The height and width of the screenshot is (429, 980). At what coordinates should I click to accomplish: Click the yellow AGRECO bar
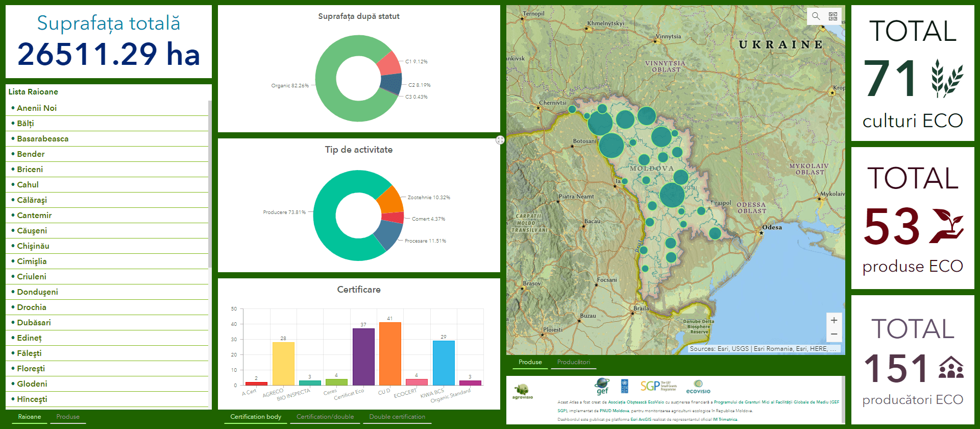(283, 364)
